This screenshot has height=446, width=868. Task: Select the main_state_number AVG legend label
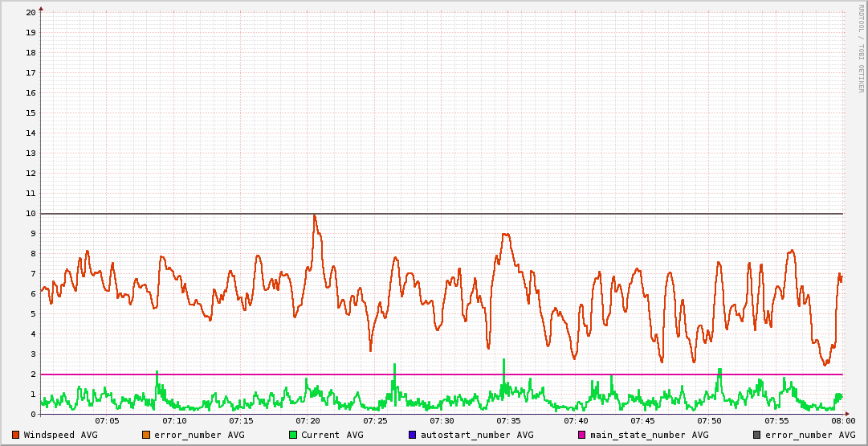(649, 435)
